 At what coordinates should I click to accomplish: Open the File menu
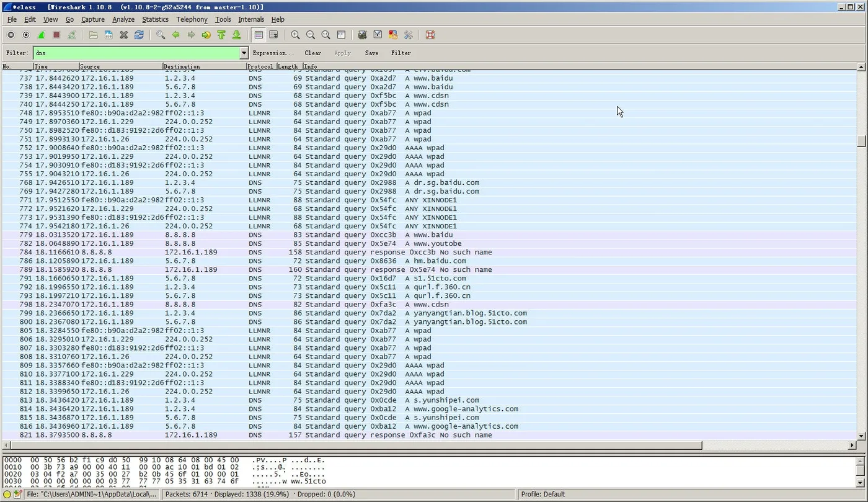[x=12, y=19]
